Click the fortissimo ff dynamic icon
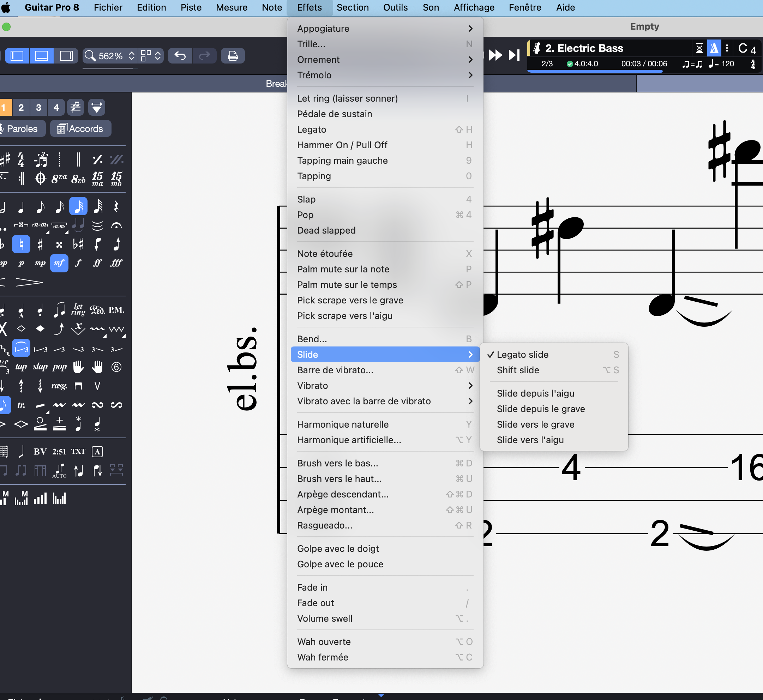The height and width of the screenshot is (700, 763). (x=97, y=263)
